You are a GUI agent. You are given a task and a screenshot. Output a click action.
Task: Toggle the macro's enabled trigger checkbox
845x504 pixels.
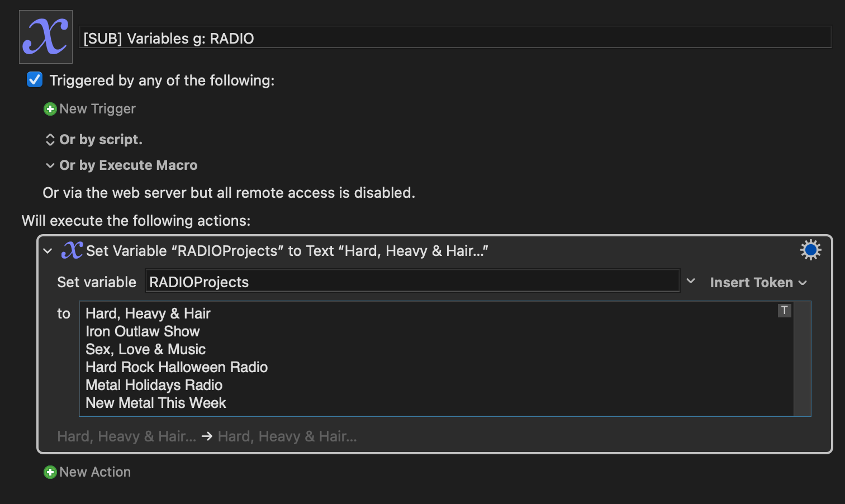click(35, 80)
